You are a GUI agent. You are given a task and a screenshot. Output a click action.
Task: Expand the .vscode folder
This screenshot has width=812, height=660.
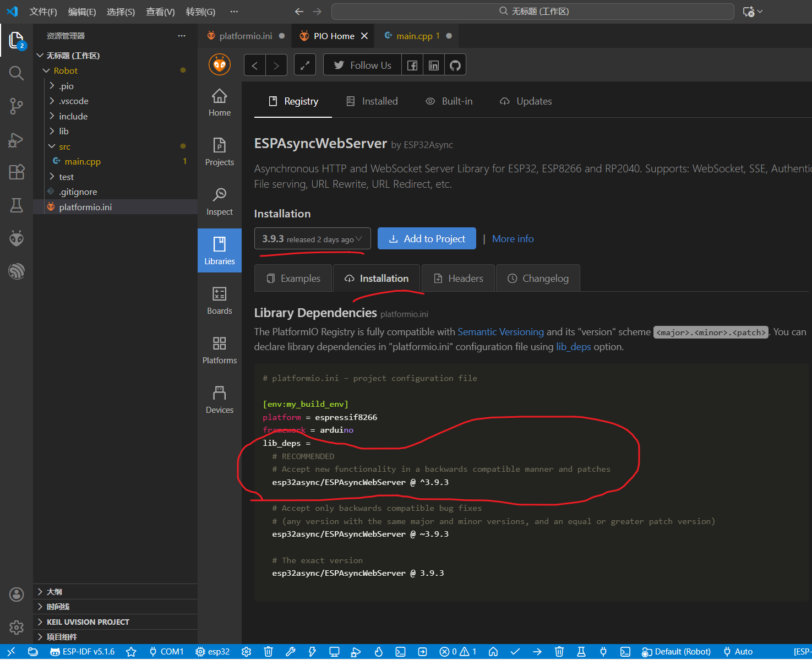pos(52,101)
